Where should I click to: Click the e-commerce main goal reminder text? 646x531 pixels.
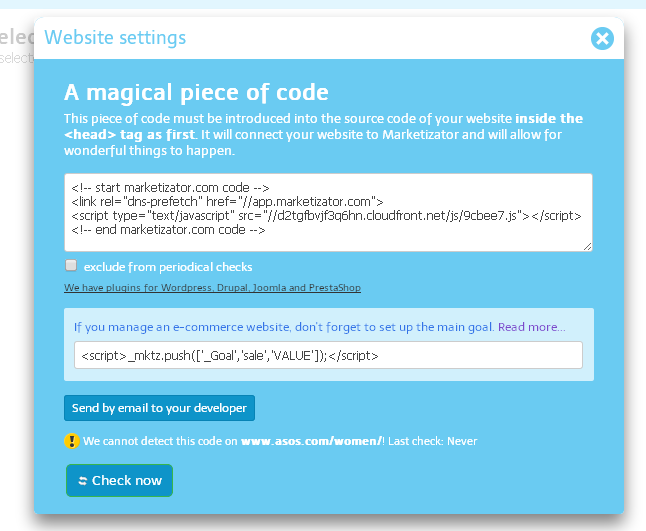pos(284,327)
